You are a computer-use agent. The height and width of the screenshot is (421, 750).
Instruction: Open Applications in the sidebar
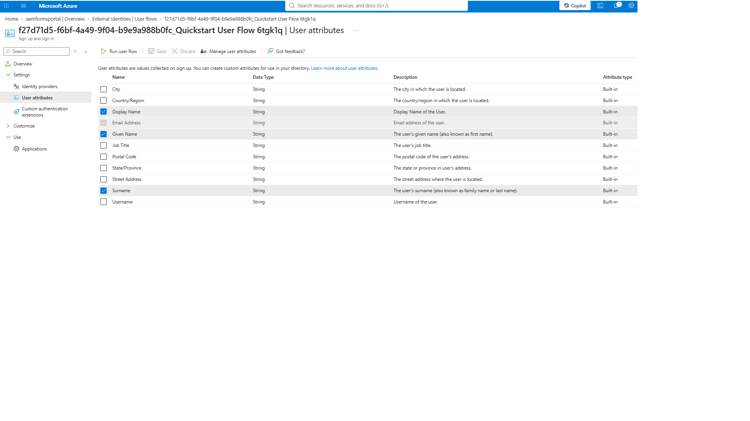(x=34, y=149)
